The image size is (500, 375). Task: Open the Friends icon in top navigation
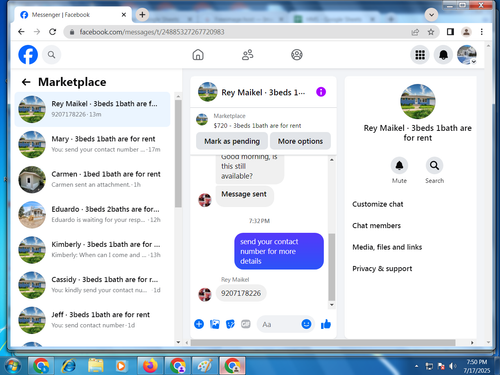247,55
